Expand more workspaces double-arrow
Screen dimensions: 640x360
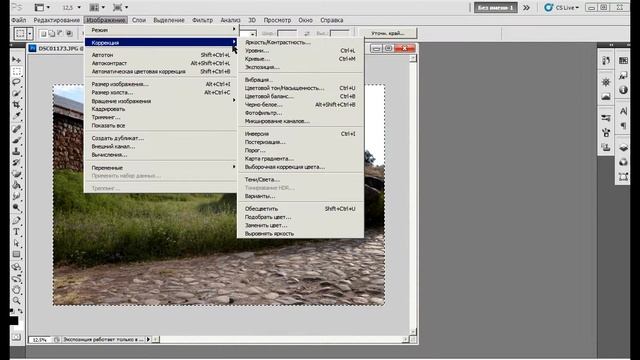point(527,7)
